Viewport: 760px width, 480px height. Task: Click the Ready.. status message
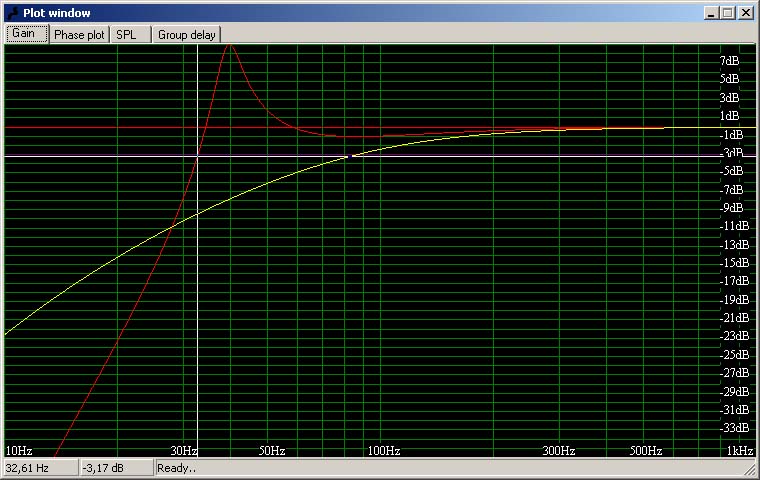pos(176,468)
